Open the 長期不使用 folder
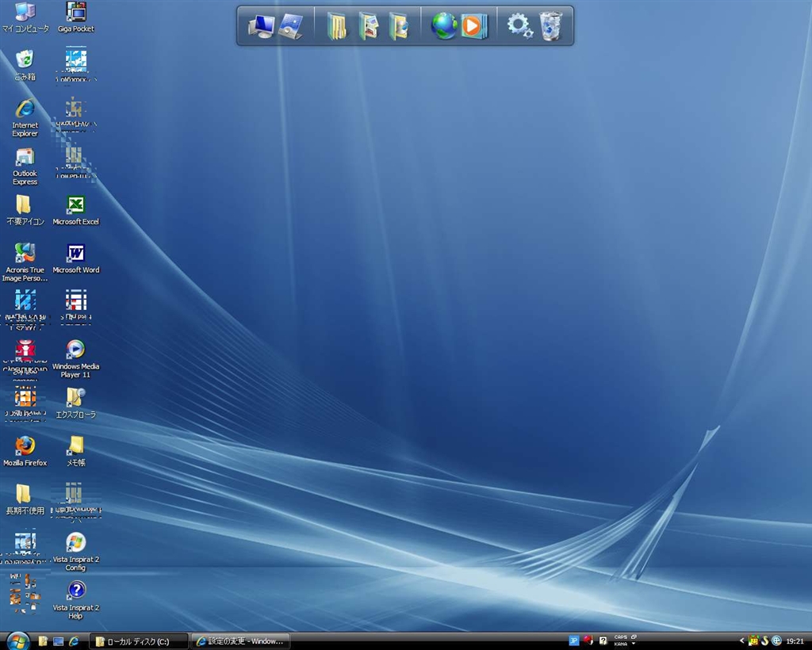The width and height of the screenshot is (812, 650). pos(25,499)
